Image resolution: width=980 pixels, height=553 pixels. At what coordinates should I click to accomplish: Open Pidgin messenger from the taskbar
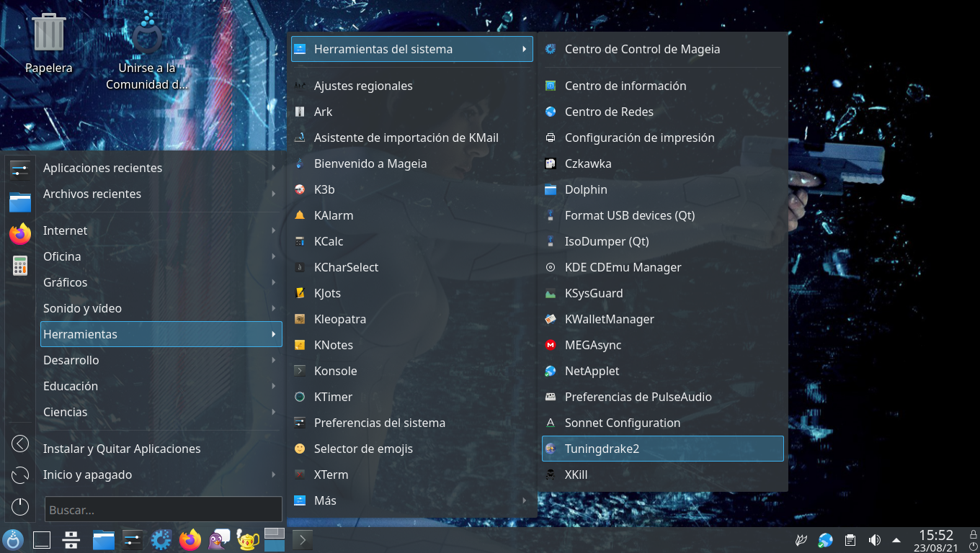[x=218, y=539]
